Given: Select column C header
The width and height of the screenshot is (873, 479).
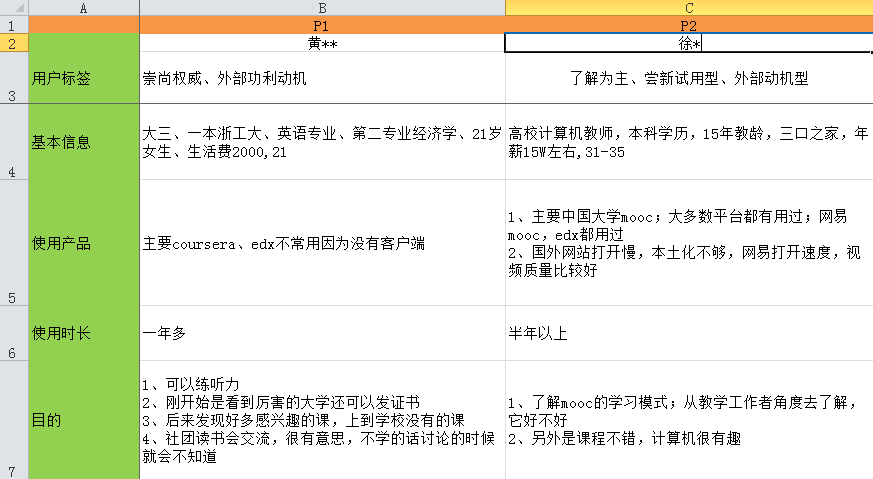Looking at the screenshot, I should [688, 7].
